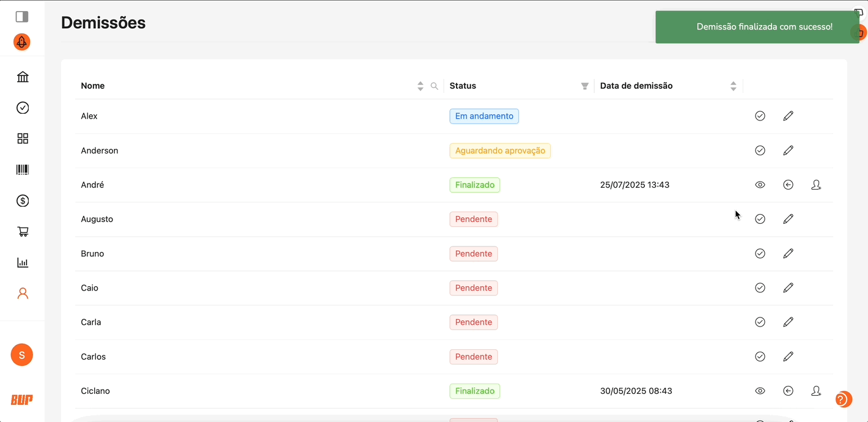Edit Augusto's dismissal with pencil icon
The image size is (868, 422).
coord(788,218)
